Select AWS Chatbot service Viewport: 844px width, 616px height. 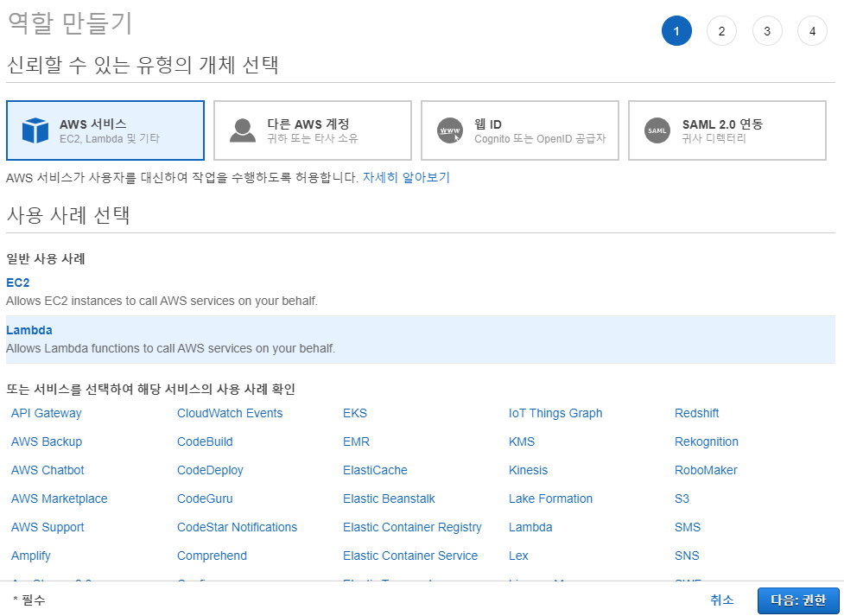[48, 470]
